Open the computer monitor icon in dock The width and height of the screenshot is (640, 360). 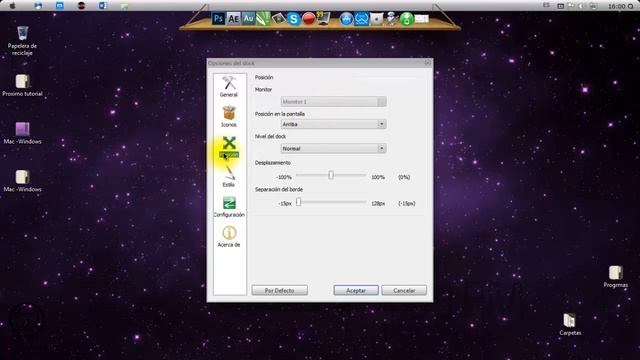coord(323,19)
